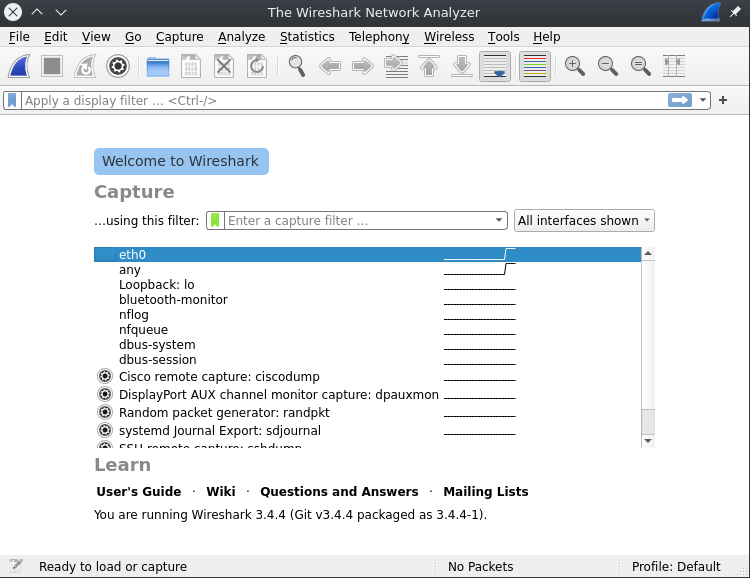Apply the display filter with the arrow button
750x578 pixels.
(x=680, y=100)
